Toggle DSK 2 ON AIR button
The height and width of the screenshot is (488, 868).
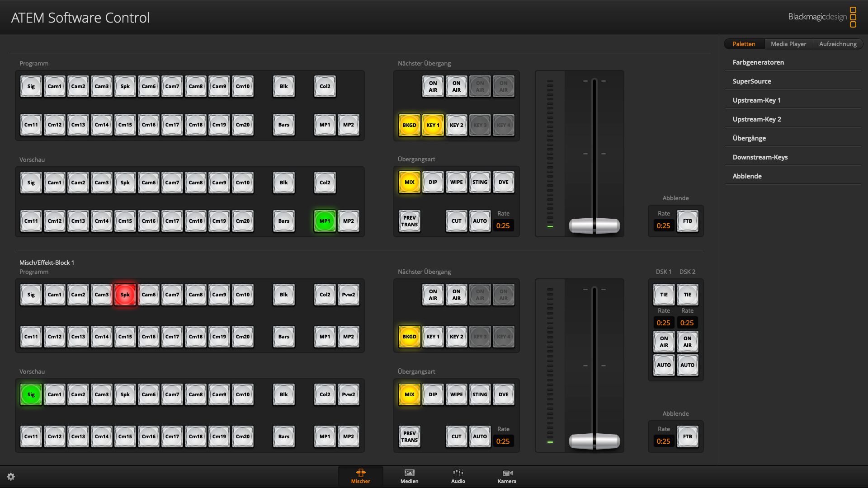[687, 342]
